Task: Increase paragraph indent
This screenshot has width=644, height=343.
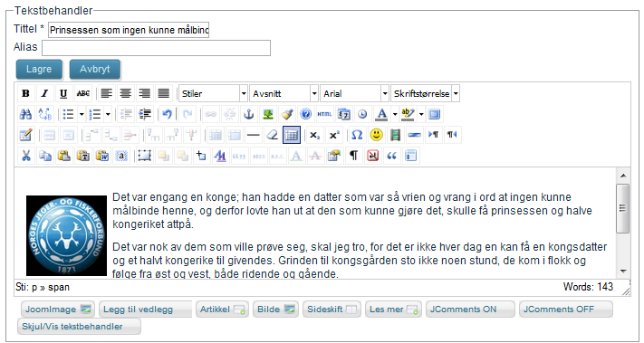Action: tap(145, 114)
